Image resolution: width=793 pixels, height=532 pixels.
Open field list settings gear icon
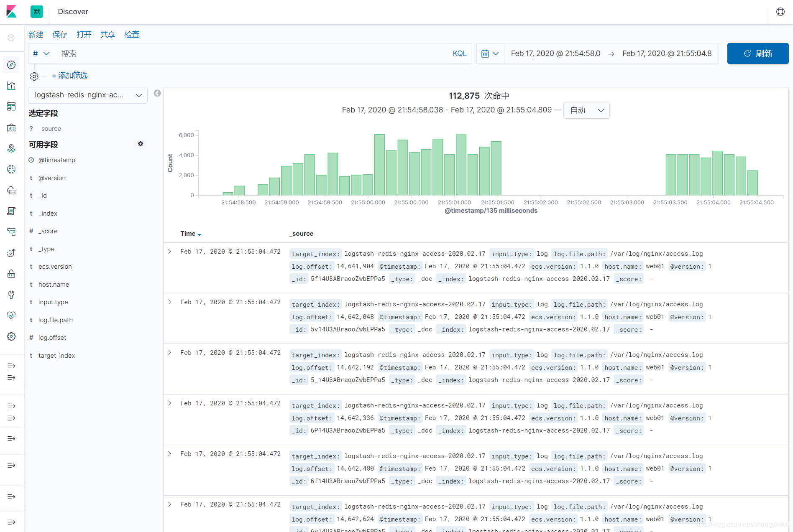click(141, 144)
